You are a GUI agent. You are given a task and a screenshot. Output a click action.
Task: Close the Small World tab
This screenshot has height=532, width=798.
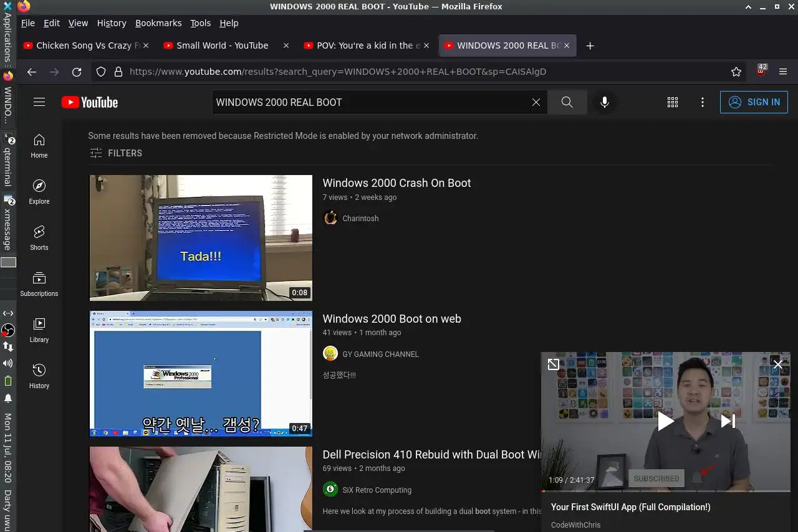pyautogui.click(x=286, y=45)
